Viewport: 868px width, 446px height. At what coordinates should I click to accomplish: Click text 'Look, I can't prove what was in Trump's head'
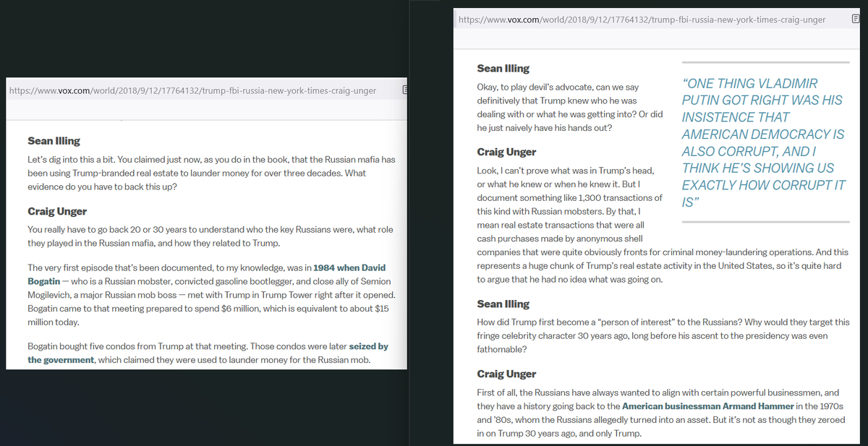pos(566,171)
